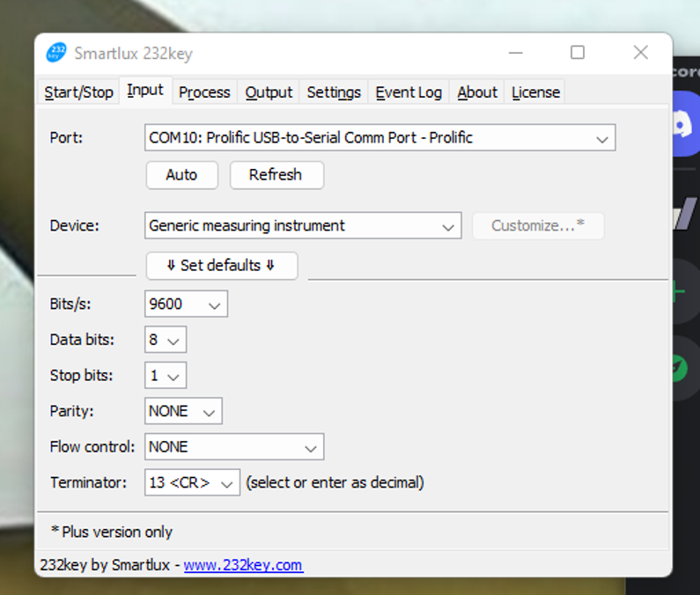Image resolution: width=700 pixels, height=595 pixels.
Task: Open the www.232key.com link
Action: click(243, 565)
